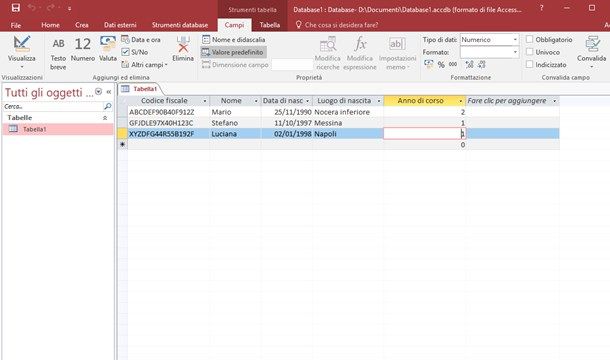Select the Campi ribbon tab

click(234, 25)
